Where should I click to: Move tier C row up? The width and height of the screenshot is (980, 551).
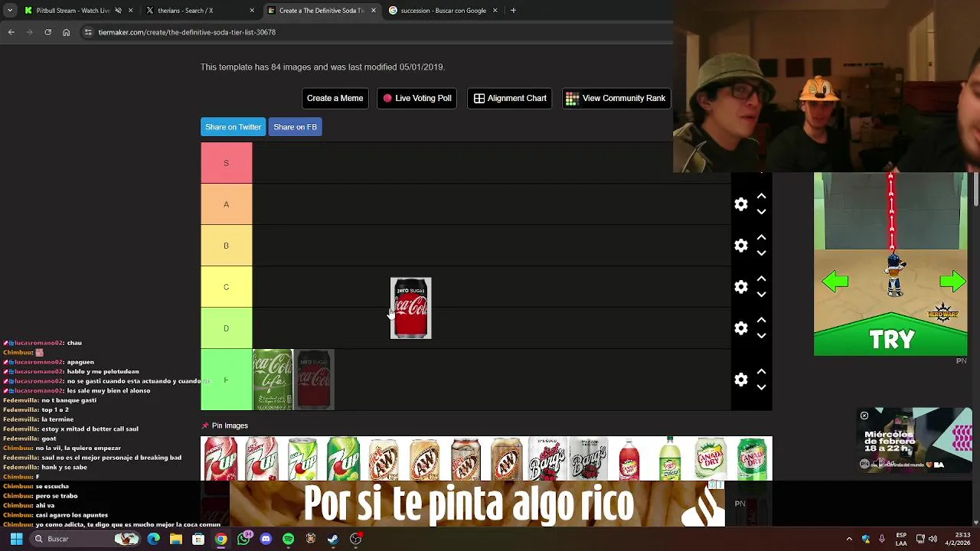coord(761,279)
